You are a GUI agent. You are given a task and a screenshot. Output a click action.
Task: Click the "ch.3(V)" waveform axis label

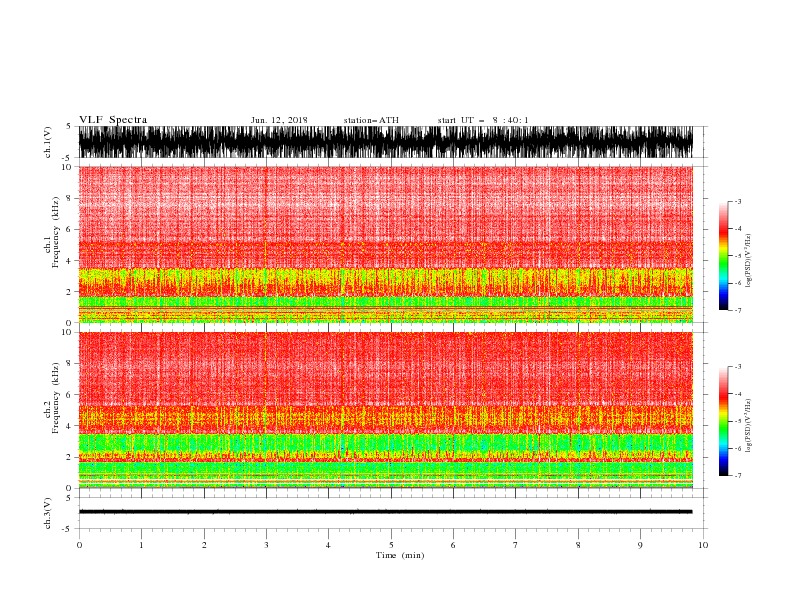click(x=48, y=513)
